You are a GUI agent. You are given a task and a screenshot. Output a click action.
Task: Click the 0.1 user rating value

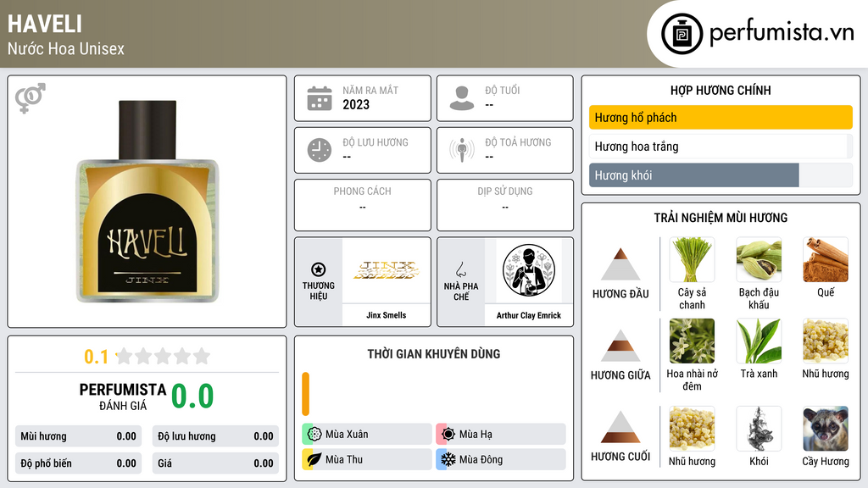[97, 357]
